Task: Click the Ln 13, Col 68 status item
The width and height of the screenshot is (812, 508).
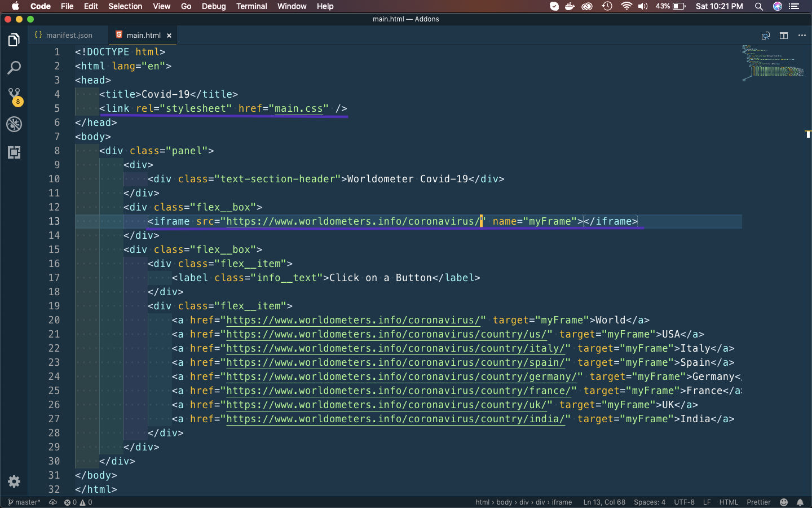Action: coord(604,502)
